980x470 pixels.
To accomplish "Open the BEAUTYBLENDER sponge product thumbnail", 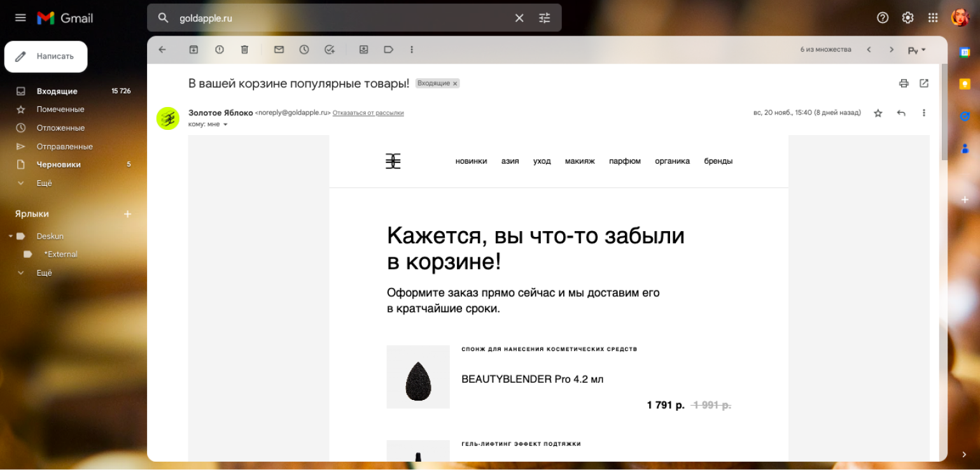I will [x=418, y=377].
